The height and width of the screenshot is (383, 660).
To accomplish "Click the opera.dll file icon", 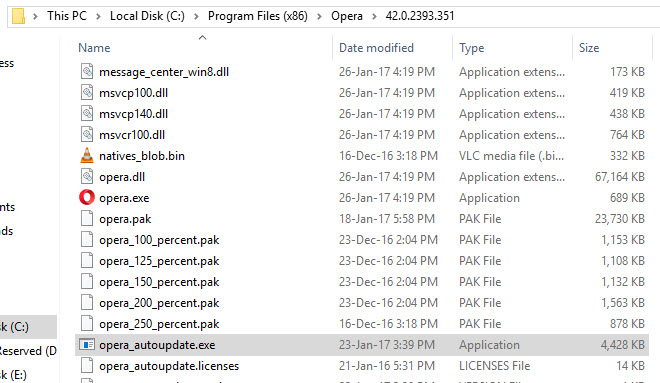I will [x=87, y=177].
